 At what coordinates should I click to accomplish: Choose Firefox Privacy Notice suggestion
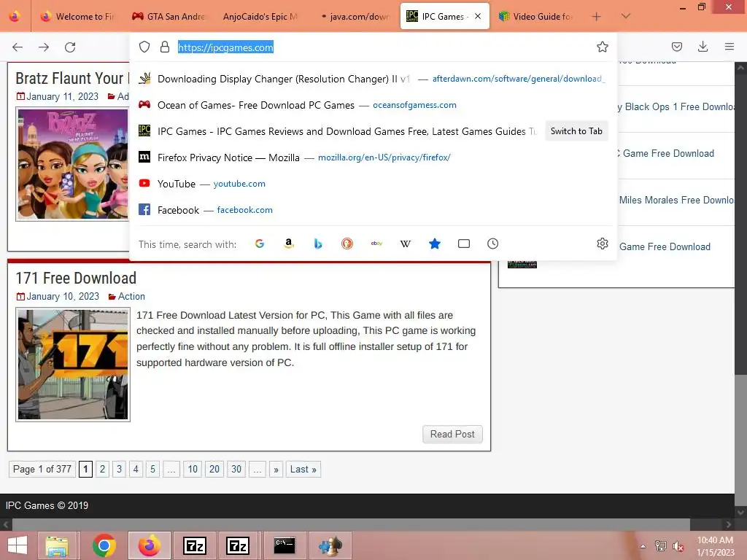click(373, 157)
